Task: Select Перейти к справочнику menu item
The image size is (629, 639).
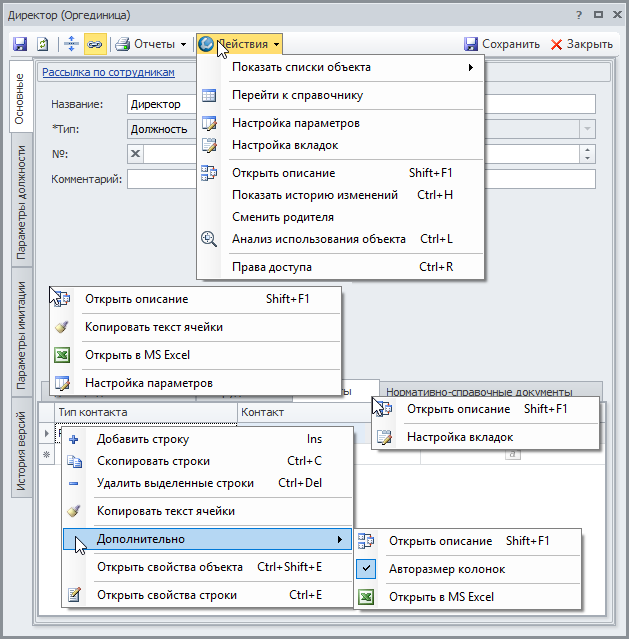Action: coord(297,95)
